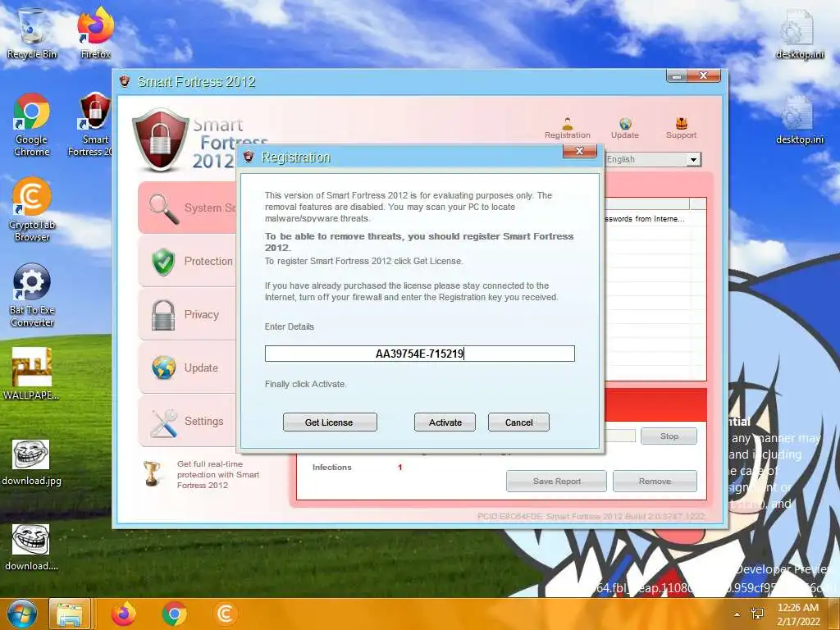Viewport: 840px width, 630px height.
Task: Click the Remove button
Action: (655, 481)
